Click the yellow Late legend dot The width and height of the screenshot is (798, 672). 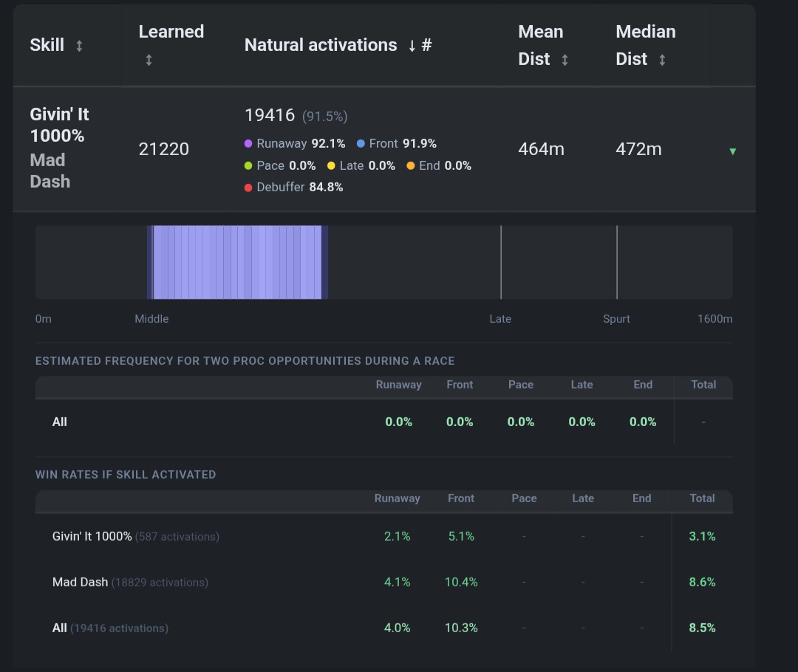click(x=331, y=165)
